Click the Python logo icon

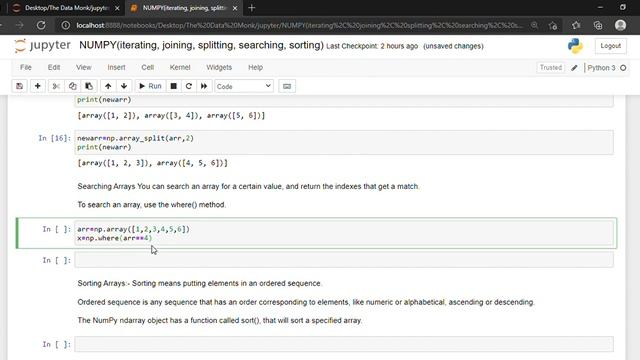coord(575,46)
